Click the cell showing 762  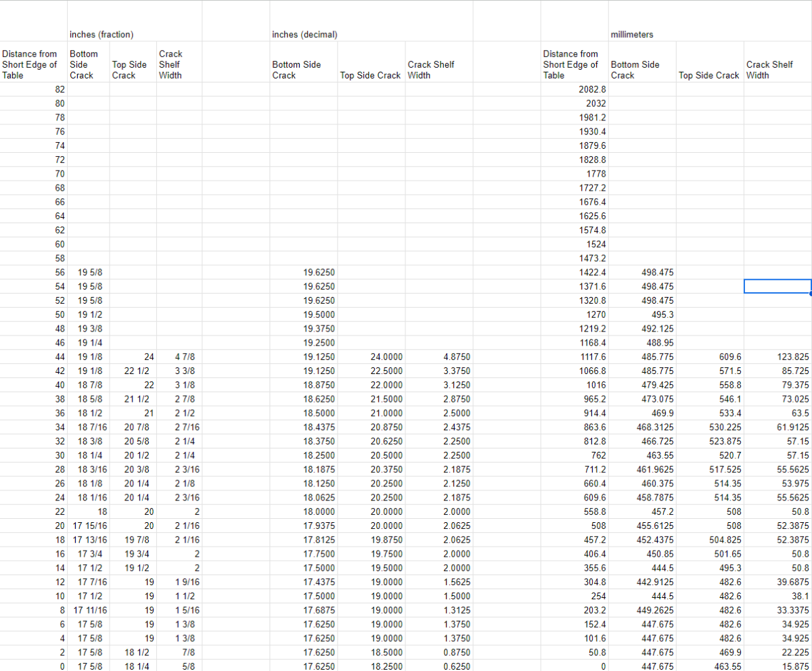(574, 455)
